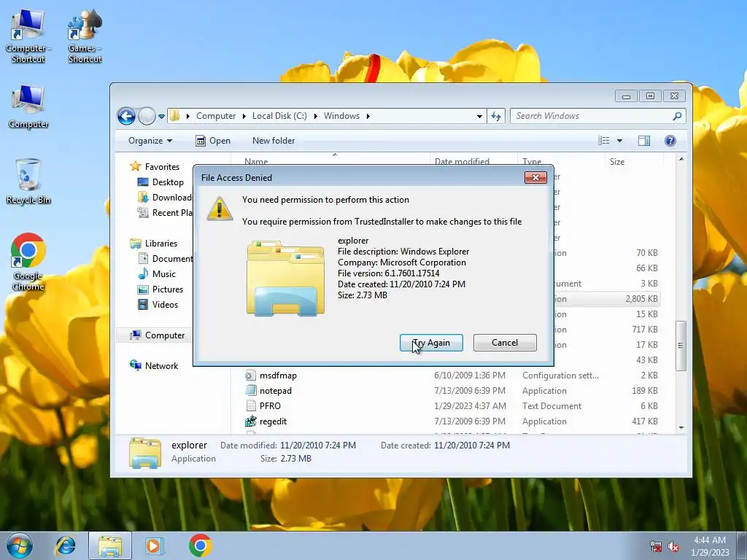
Task: Open Recent Places in Favorites
Action: tap(165, 212)
